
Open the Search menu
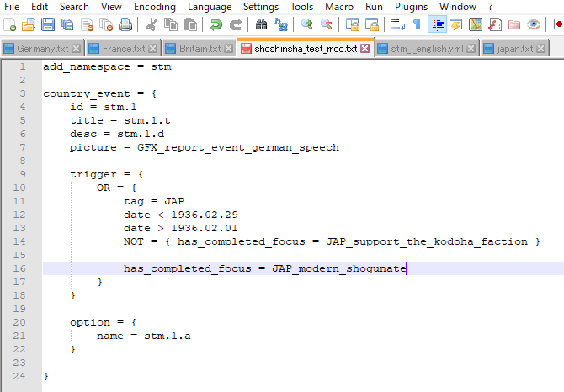pyautogui.click(x=74, y=7)
